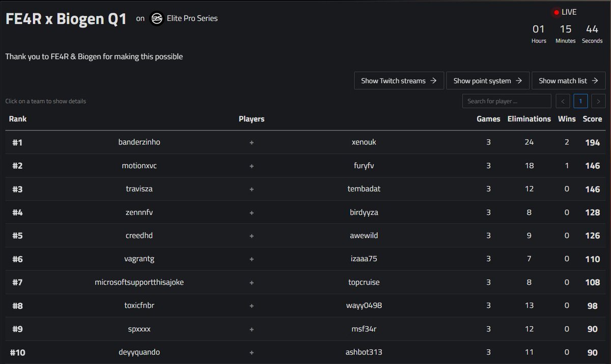The image size is (611, 364).
Task: Expand the #5 creedhd team row
Action: [305, 236]
